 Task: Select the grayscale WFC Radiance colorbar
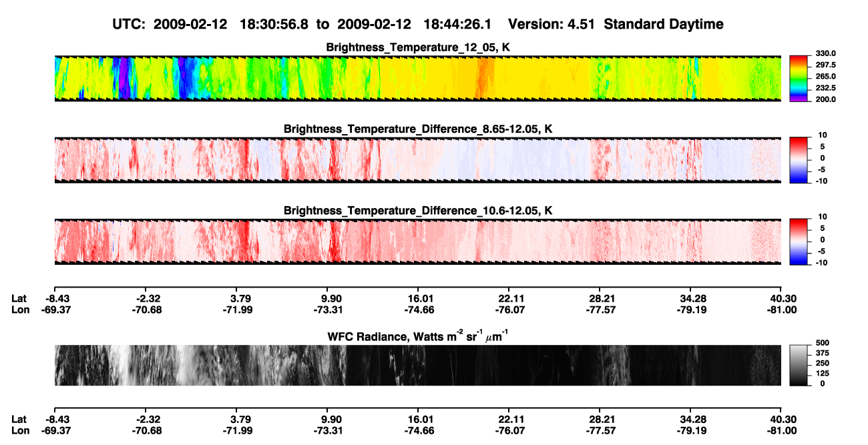click(799, 366)
